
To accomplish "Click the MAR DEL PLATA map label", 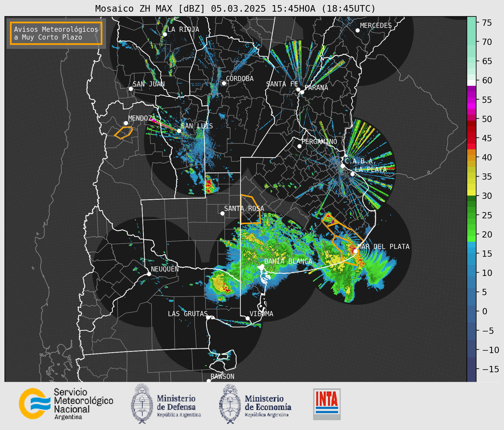I will (383, 247).
